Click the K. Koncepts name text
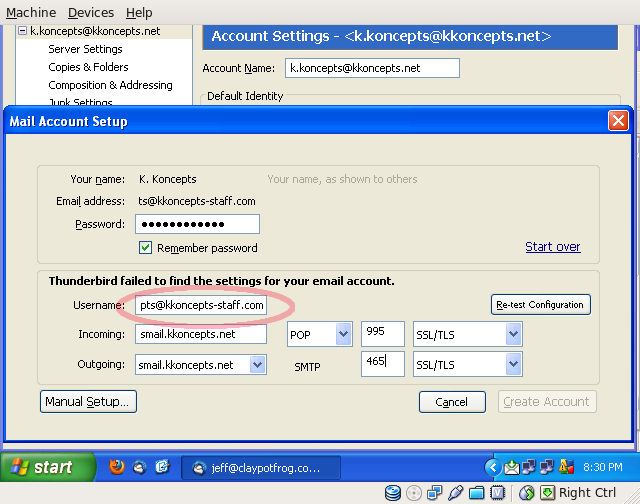This screenshot has height=504, width=640. pos(167,179)
